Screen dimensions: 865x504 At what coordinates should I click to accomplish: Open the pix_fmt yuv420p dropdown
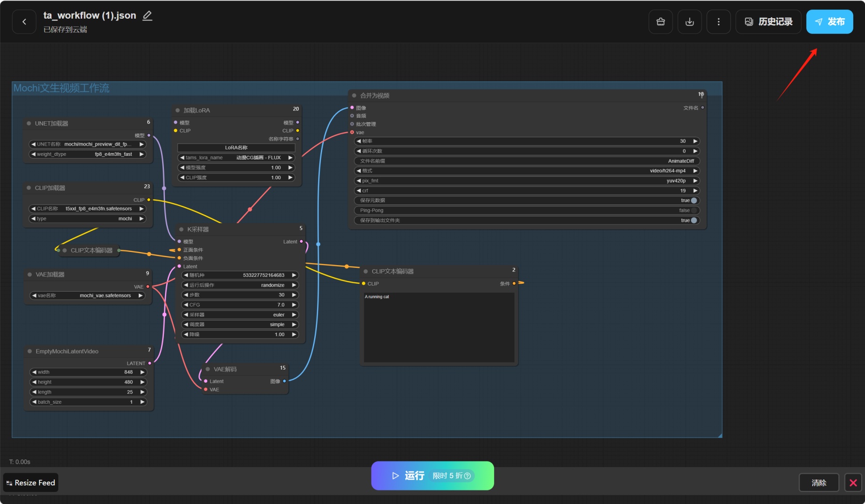527,181
